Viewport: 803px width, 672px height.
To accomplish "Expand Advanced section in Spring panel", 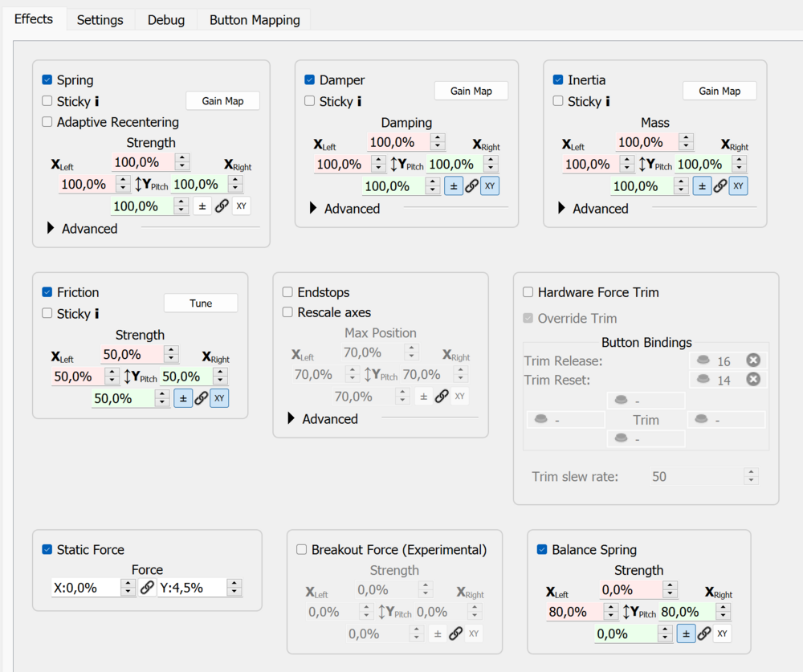I will 51,229.
